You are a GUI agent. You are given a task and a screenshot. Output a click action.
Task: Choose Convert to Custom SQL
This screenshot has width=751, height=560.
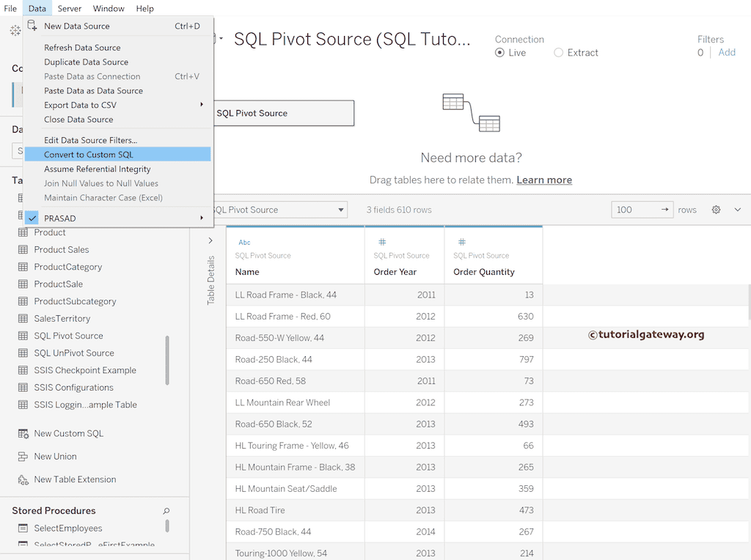tap(89, 155)
